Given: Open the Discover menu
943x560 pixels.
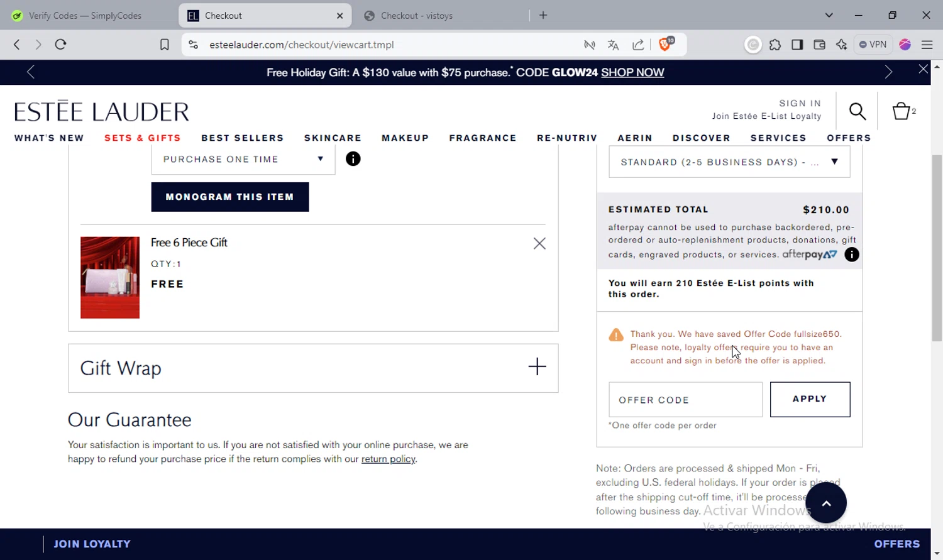Looking at the screenshot, I should 702,138.
